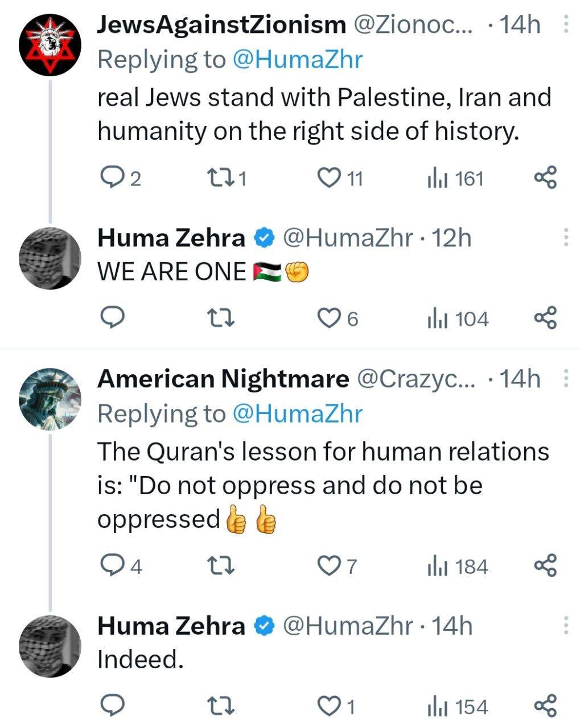The width and height of the screenshot is (580, 728).
Task: Like the 'WE ARE ONE' tweet
Action: (328, 318)
